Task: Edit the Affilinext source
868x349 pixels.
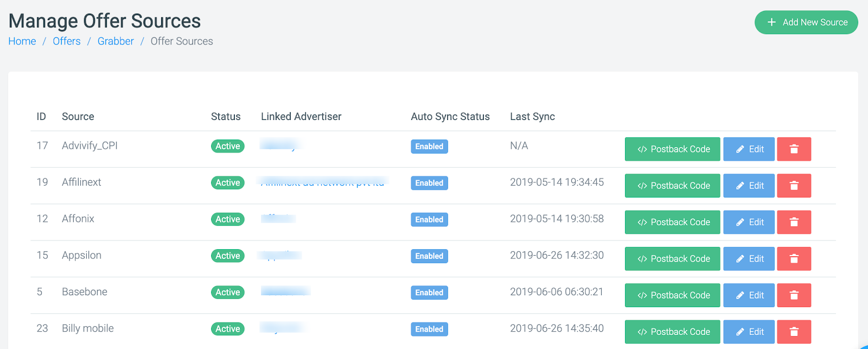Action: tap(749, 186)
